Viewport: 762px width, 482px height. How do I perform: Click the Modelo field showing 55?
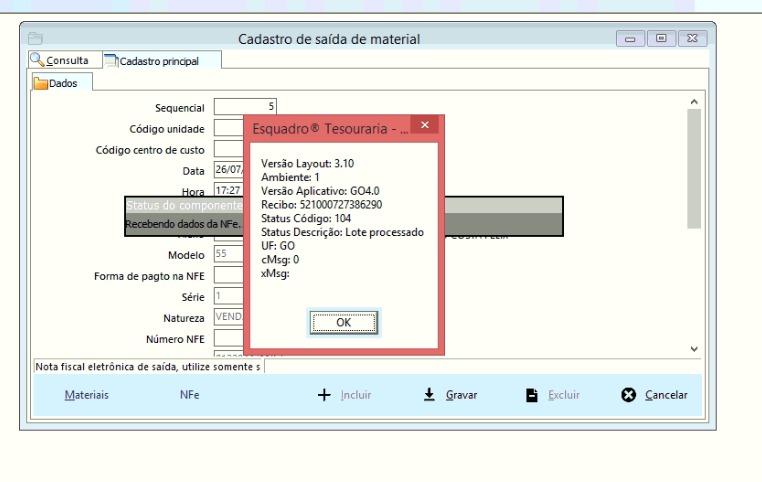pyautogui.click(x=229, y=254)
